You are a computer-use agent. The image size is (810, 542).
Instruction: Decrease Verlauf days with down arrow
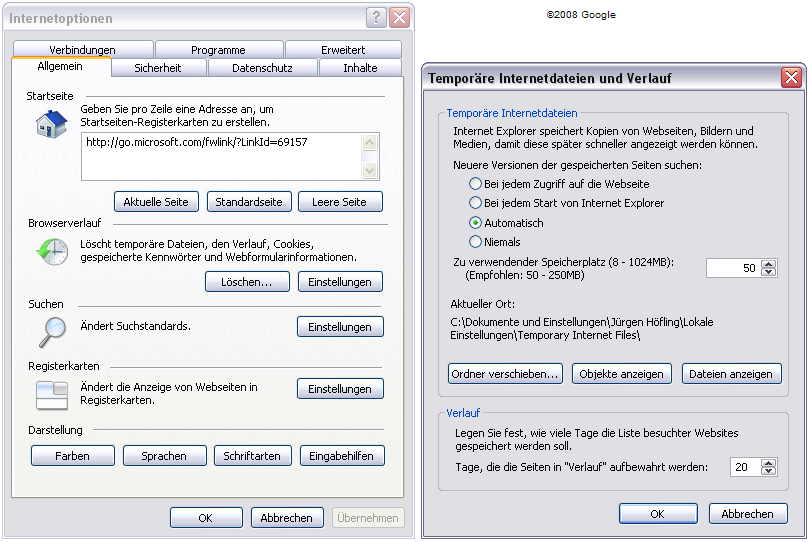coord(768,472)
